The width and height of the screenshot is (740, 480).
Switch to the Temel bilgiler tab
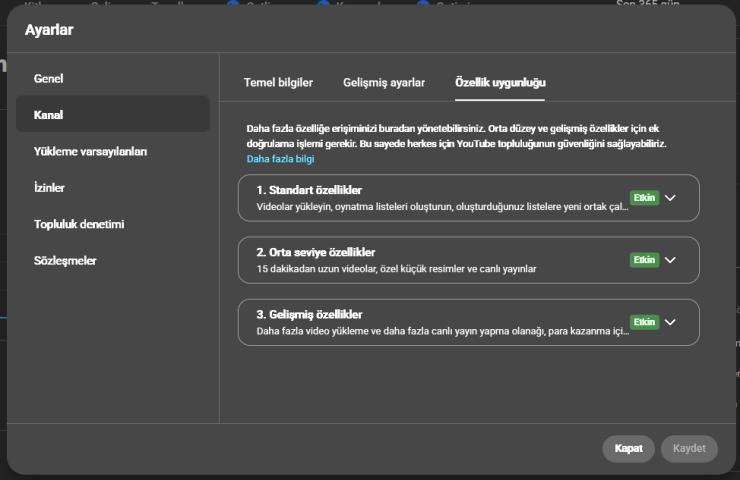(x=278, y=82)
